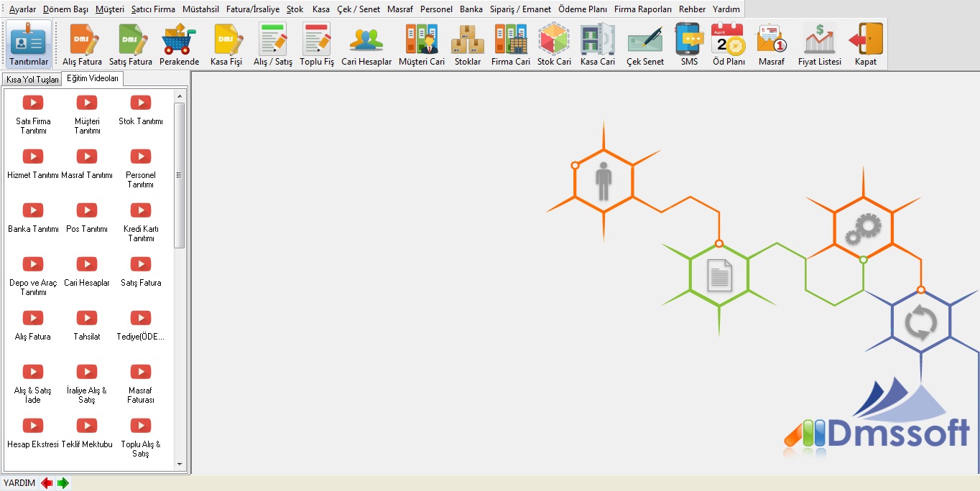
Task: Open the Ayarlar menu
Action: tap(22, 9)
